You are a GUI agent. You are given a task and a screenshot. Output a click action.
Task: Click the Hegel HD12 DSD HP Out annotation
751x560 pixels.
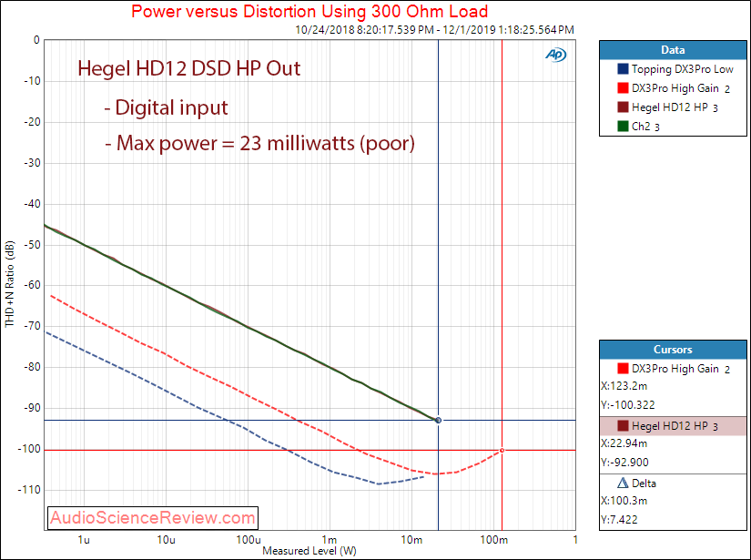coord(188,68)
